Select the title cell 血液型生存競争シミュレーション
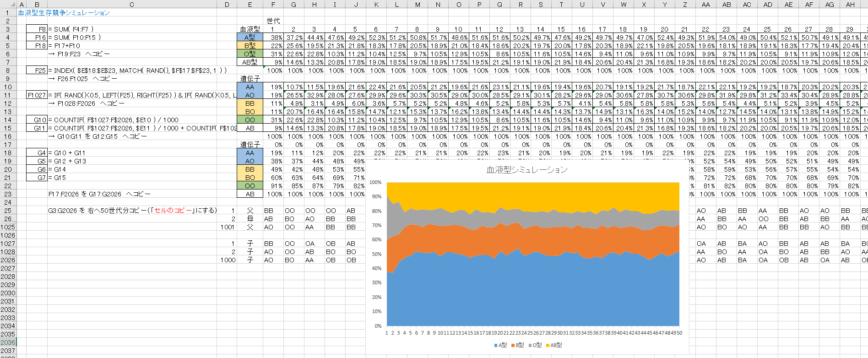The width and height of the screenshot is (868, 358). [64, 13]
